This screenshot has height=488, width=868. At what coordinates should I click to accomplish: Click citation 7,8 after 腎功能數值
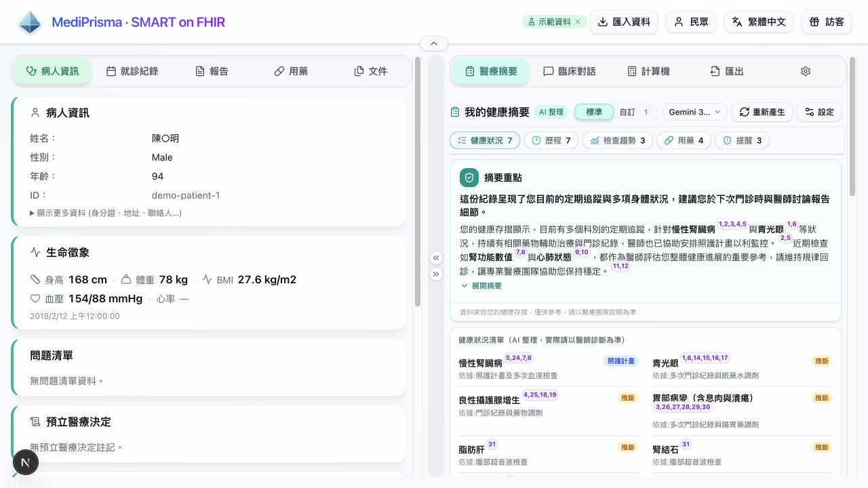point(520,252)
